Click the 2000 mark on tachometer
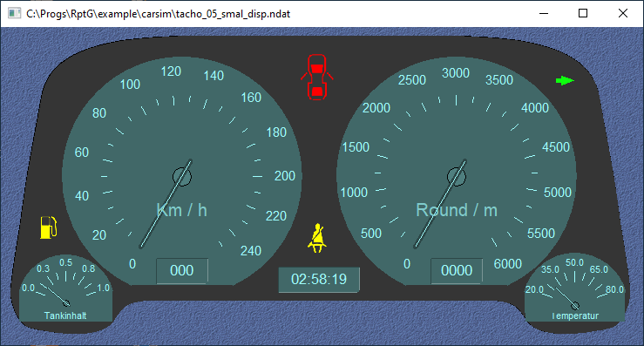The height and width of the screenshot is (346, 644). point(376,108)
